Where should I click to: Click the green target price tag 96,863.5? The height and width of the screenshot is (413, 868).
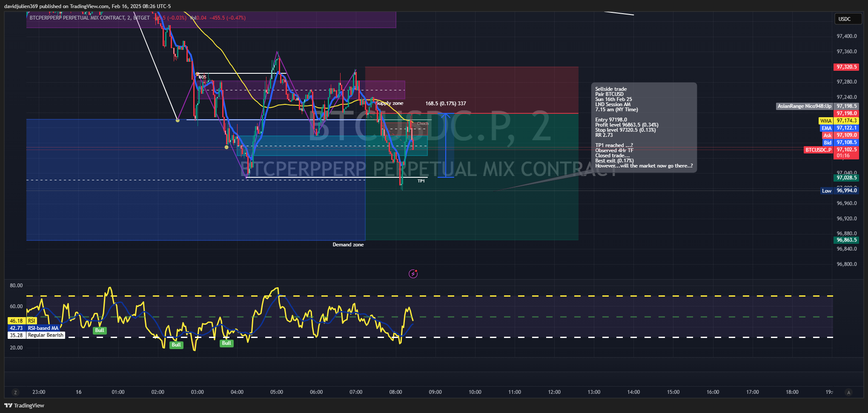click(846, 240)
